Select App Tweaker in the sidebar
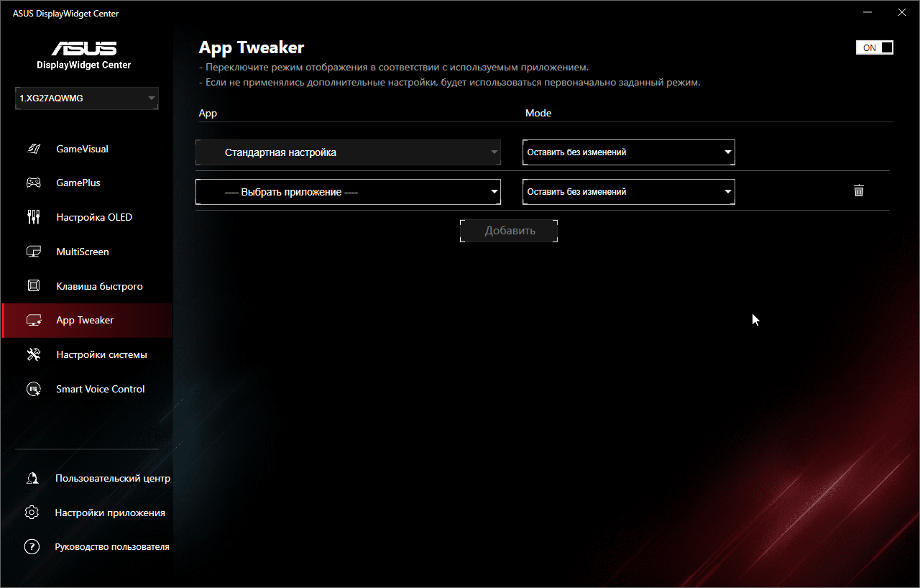 pos(87,321)
